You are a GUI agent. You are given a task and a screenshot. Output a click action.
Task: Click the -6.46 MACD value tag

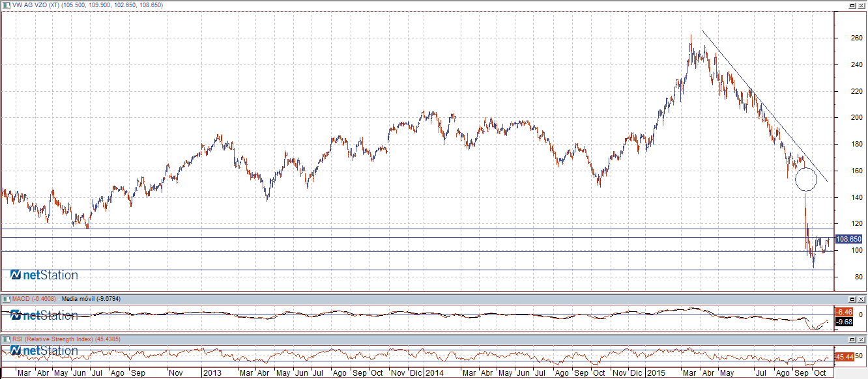click(x=844, y=313)
